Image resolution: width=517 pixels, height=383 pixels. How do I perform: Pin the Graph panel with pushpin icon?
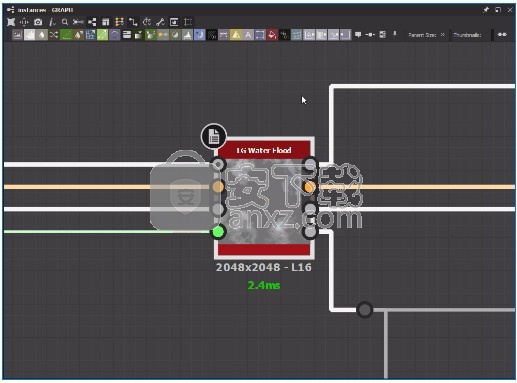486,10
